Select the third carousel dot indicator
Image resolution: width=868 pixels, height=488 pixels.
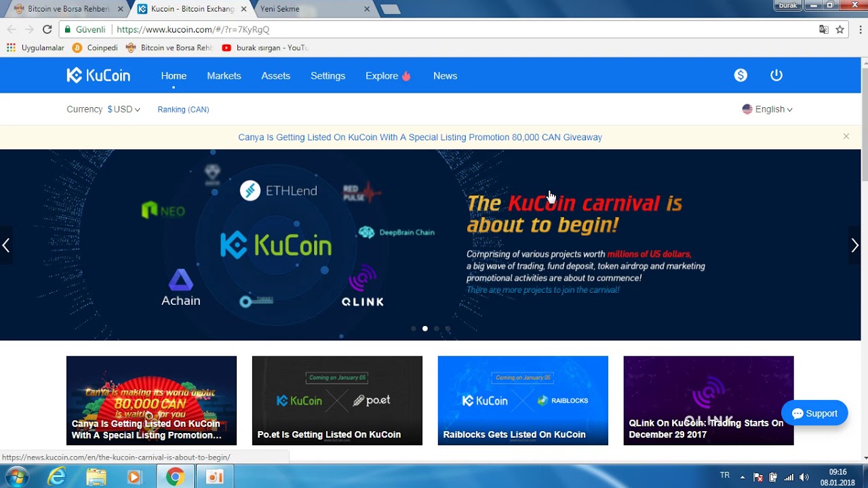[x=436, y=329]
